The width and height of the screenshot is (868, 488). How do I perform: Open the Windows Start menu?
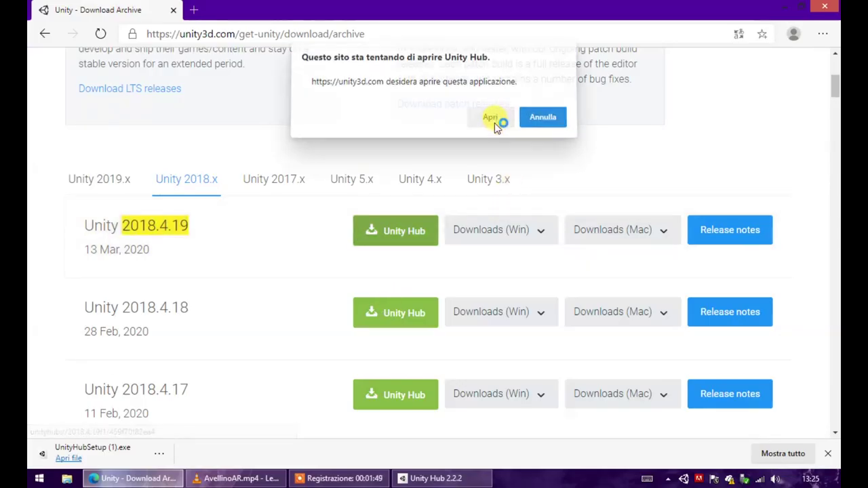(39, 478)
